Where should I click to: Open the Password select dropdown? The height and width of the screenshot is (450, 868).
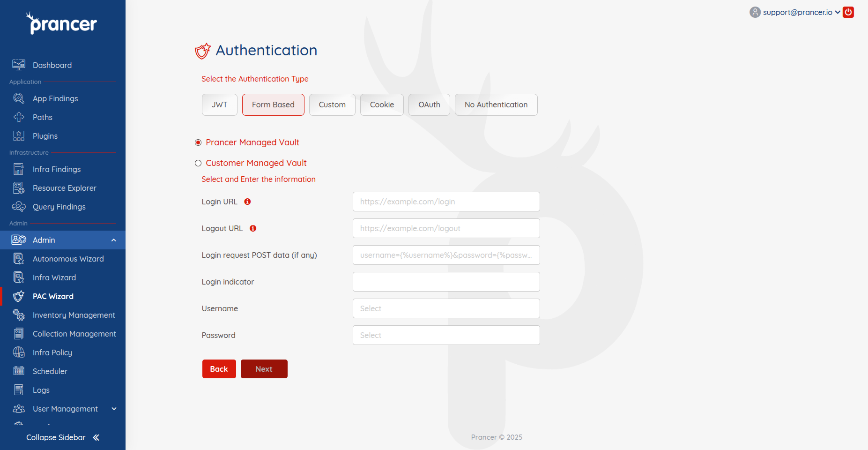(x=446, y=335)
